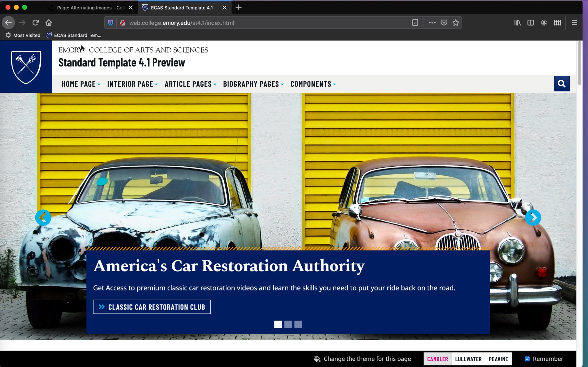
Task: Switch to the Lullwater theme
Action: [468, 359]
